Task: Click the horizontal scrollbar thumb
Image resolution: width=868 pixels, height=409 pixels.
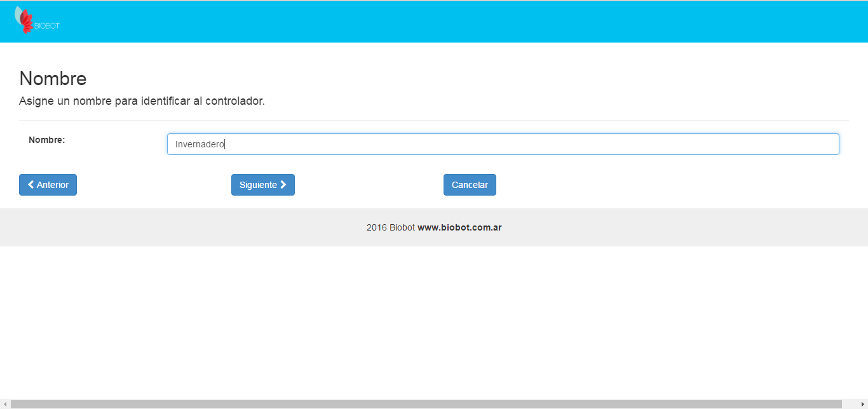Action: (426, 405)
